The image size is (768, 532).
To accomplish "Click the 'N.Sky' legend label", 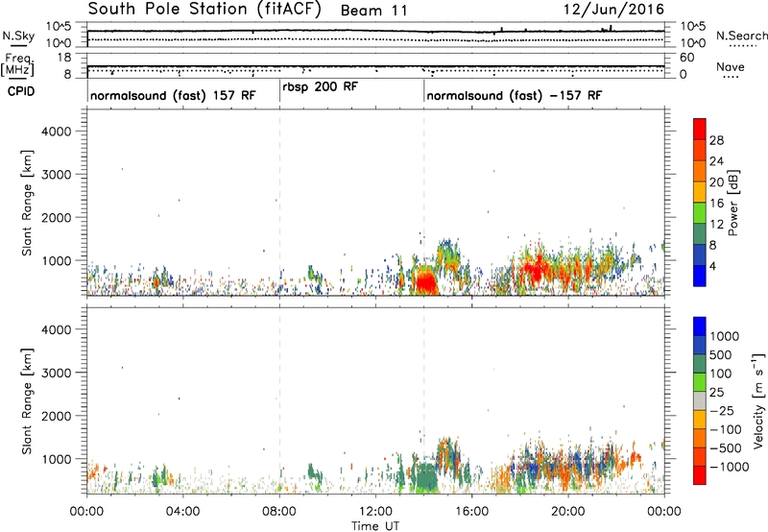I will coord(18,36).
